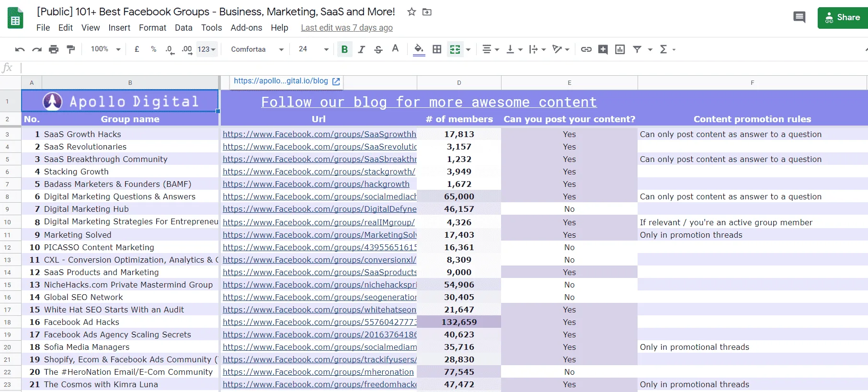Click the green Share button
The height and width of the screenshot is (392, 868).
click(x=843, y=18)
